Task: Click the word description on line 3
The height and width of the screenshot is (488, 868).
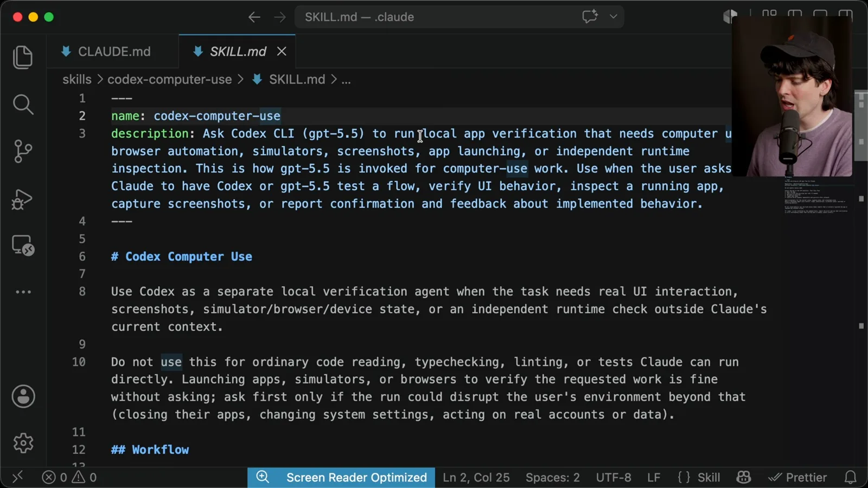Action: click(x=150, y=133)
